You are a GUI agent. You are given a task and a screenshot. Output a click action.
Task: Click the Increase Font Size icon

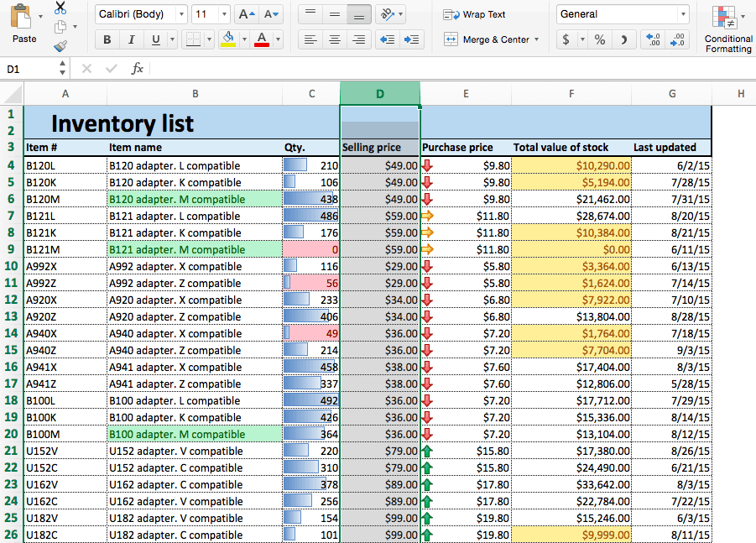[x=246, y=14]
